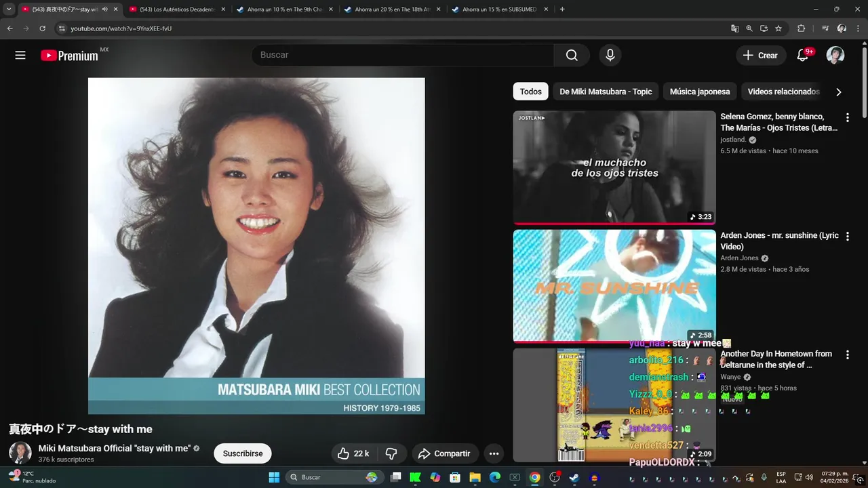Click the Compartir share button
The width and height of the screenshot is (868, 488).
(x=444, y=453)
